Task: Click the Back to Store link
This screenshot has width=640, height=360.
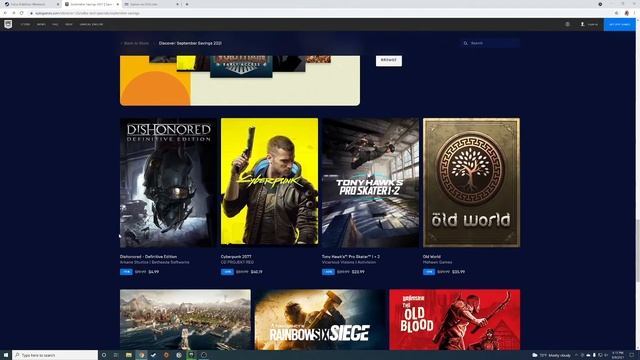Action: point(135,43)
